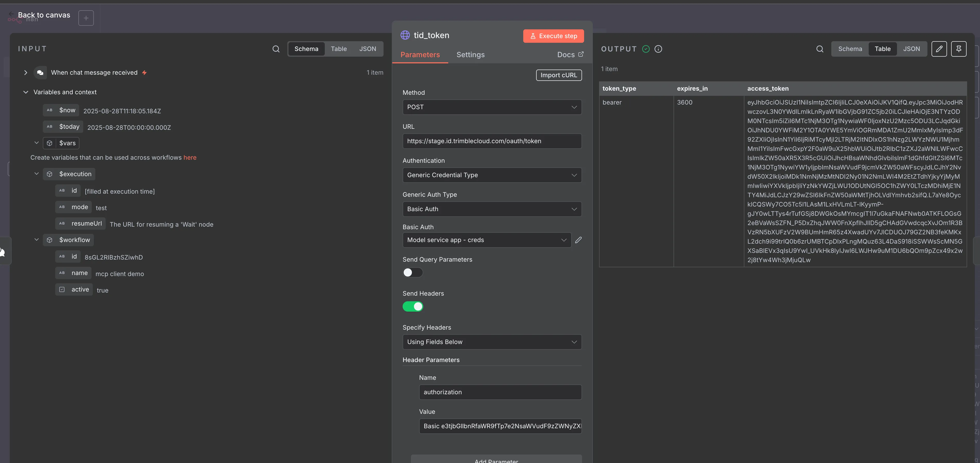Switch to the Settings tab
Screen dimensions: 980x463
470,55
